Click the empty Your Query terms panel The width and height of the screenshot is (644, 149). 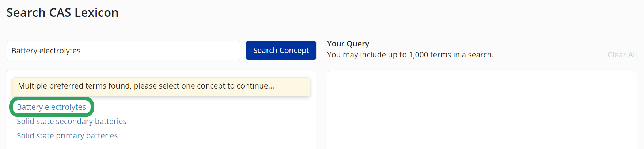pos(482,110)
